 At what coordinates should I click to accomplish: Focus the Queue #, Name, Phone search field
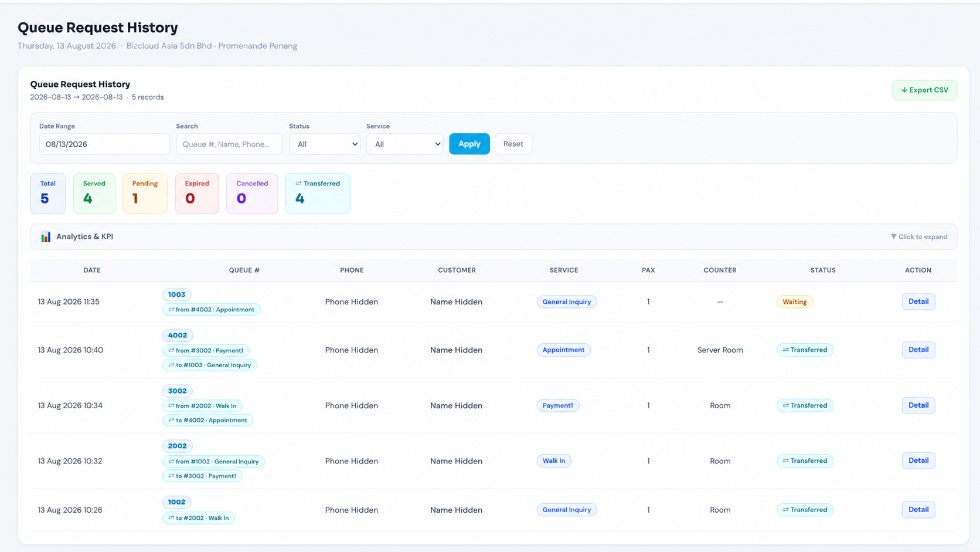230,144
